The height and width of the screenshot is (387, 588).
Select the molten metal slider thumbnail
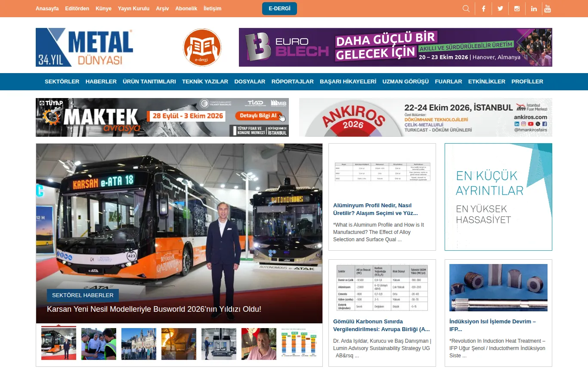click(x=179, y=344)
